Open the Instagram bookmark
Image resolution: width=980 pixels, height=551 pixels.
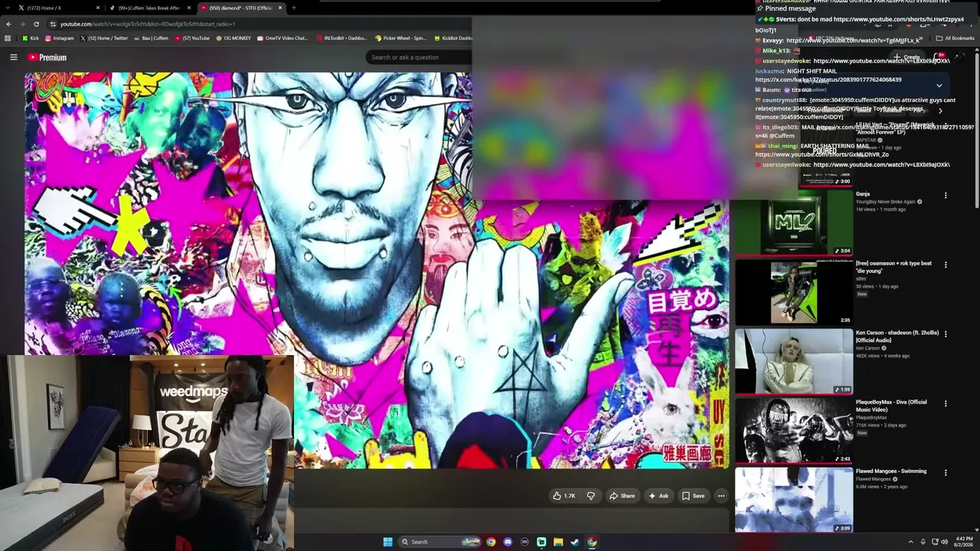60,38
